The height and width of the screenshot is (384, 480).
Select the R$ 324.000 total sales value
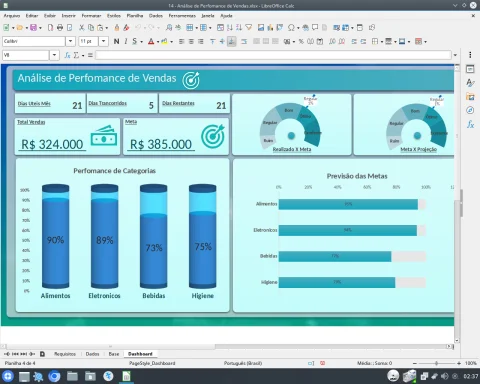(52, 144)
